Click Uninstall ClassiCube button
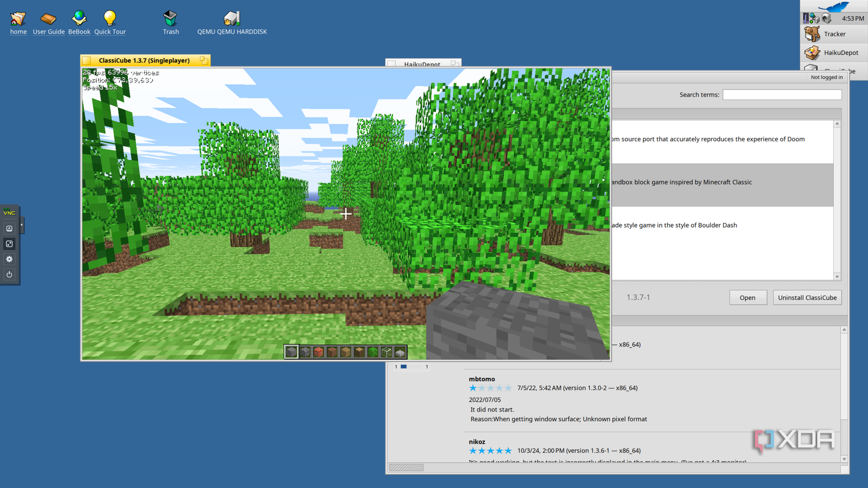Viewport: 868px width, 488px height. (x=807, y=298)
